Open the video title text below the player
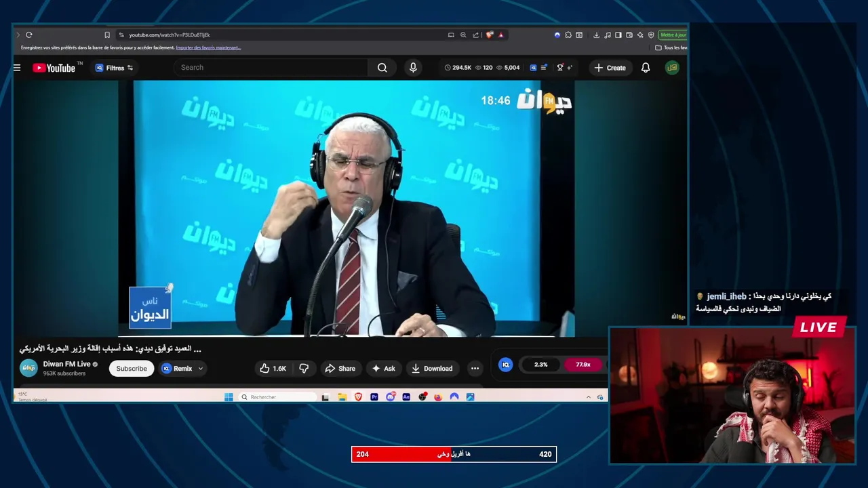Viewport: 868px width, 488px height. click(111, 348)
